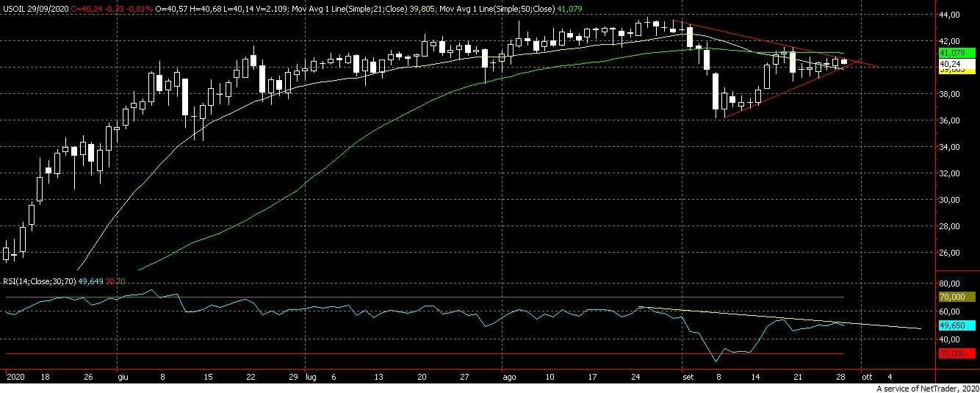Screen dimensions: 980x393
Task: Click the 13 date label on time axis
Action: pyautogui.click(x=378, y=375)
